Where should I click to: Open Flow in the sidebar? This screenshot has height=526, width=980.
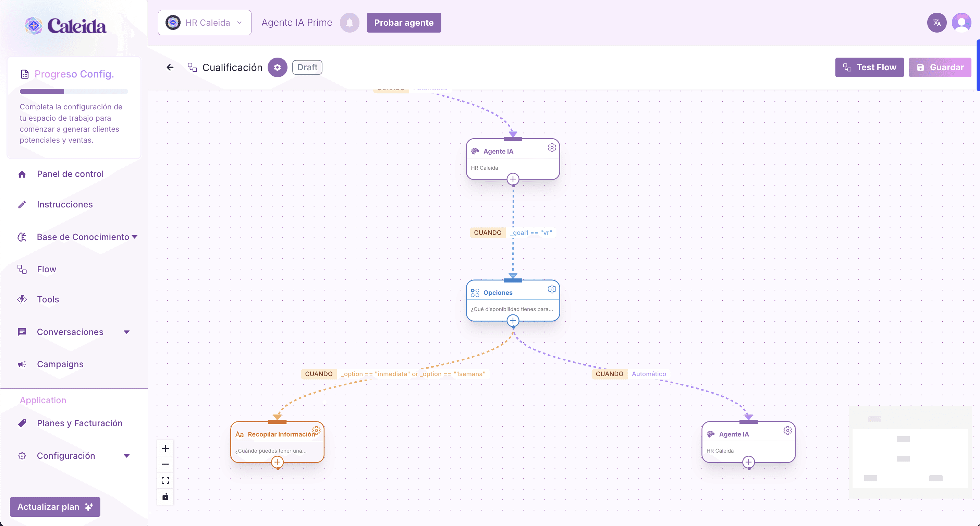coord(46,269)
